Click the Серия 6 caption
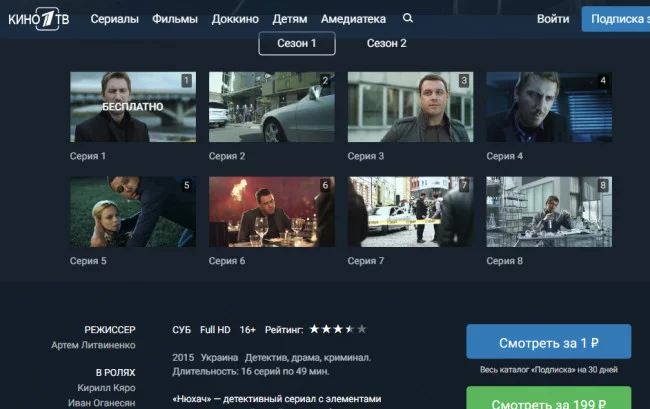 [227, 261]
